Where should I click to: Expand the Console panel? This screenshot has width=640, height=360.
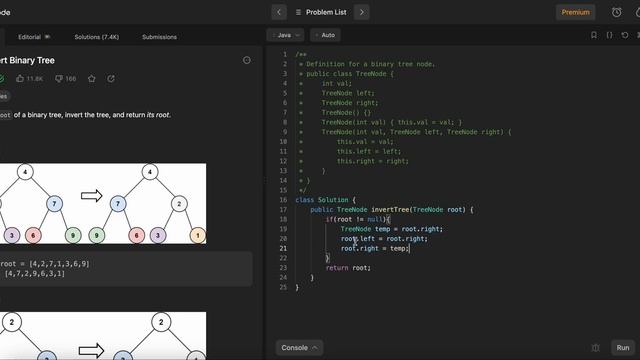[x=299, y=348]
